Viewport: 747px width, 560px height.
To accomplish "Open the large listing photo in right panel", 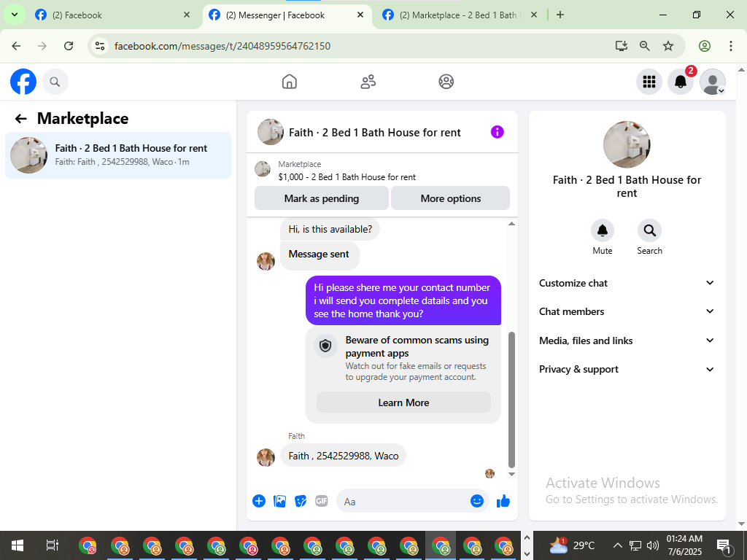I will 627,144.
